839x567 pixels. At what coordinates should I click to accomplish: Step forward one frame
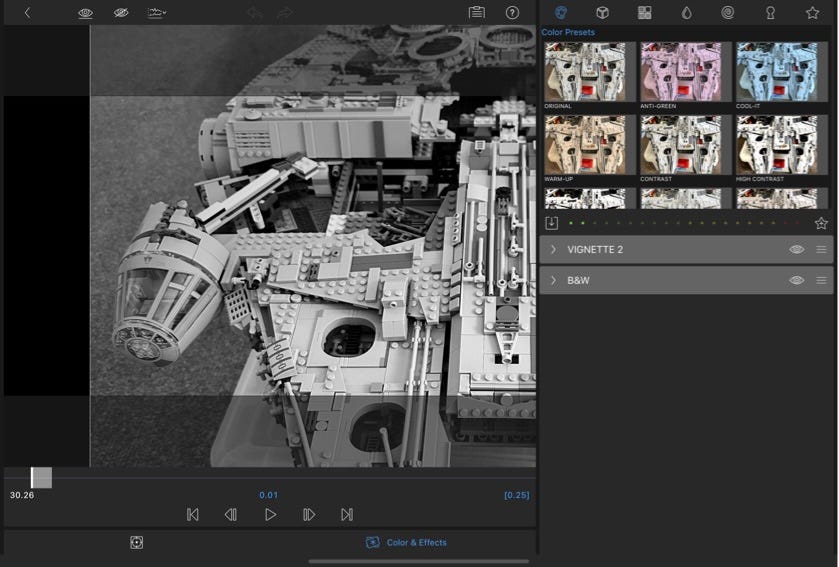click(x=309, y=515)
